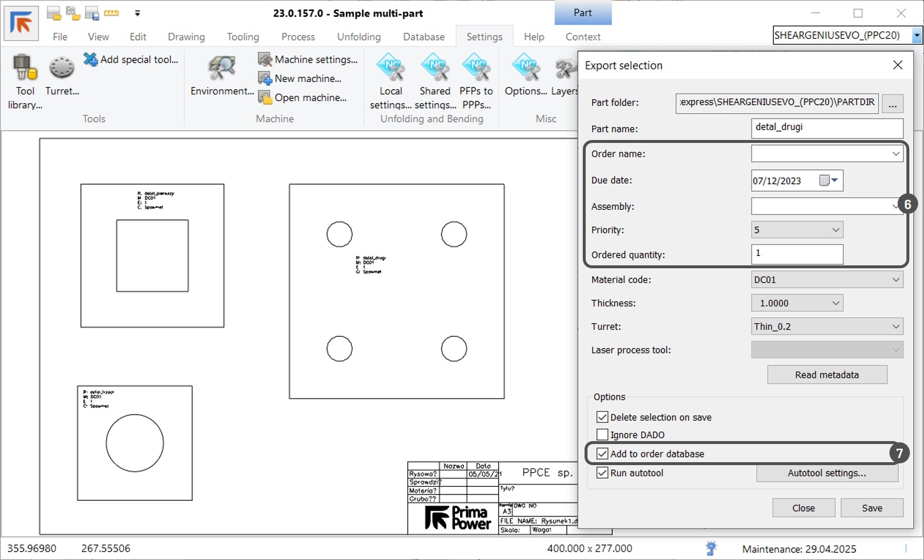Toggle Delete selection on save checkbox

point(602,417)
